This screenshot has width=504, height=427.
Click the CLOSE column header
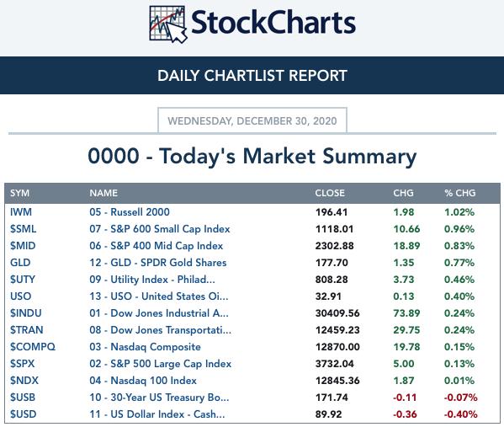[x=330, y=193]
